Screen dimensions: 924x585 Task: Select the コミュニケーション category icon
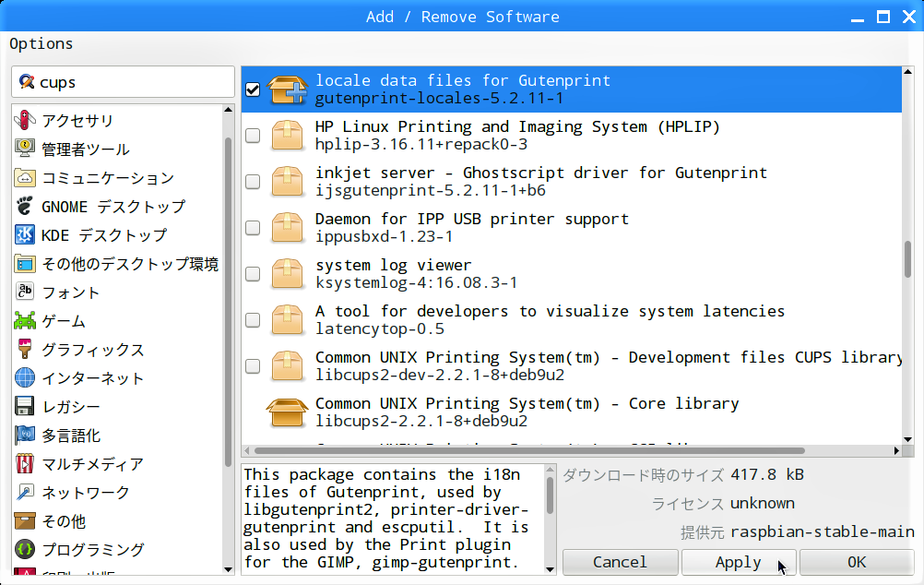coord(25,177)
